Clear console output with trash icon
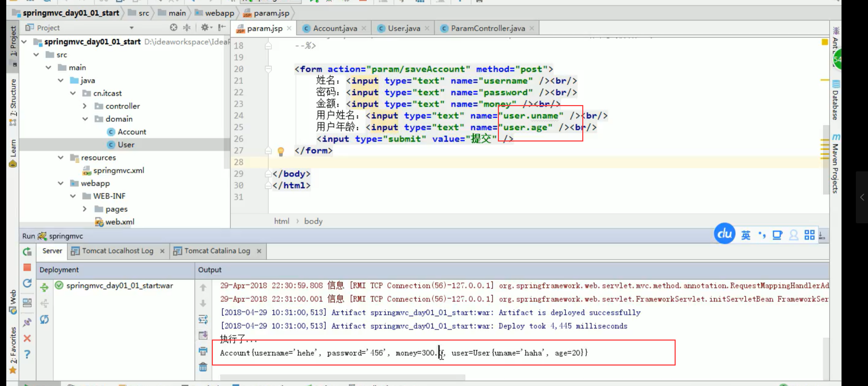This screenshot has width=868, height=386. pos(203,367)
